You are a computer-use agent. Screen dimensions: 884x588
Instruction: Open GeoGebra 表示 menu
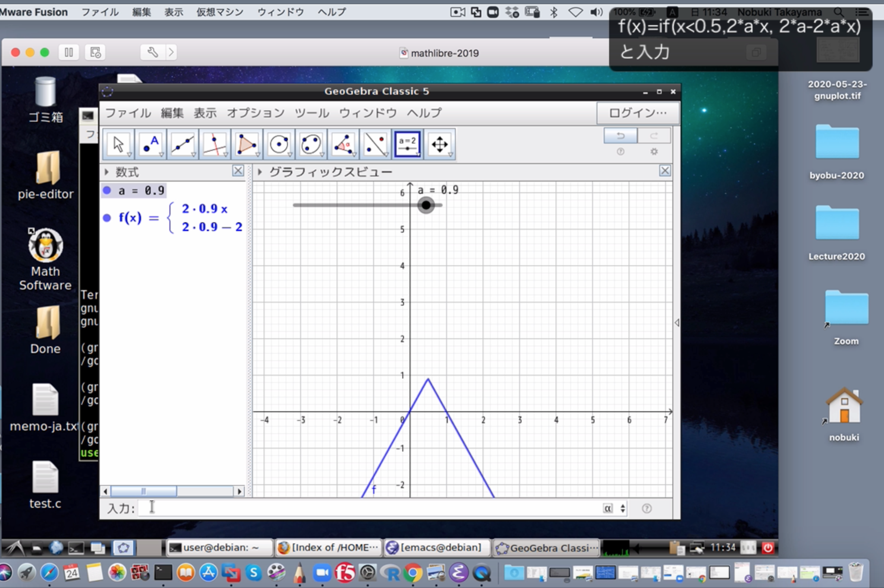(205, 113)
